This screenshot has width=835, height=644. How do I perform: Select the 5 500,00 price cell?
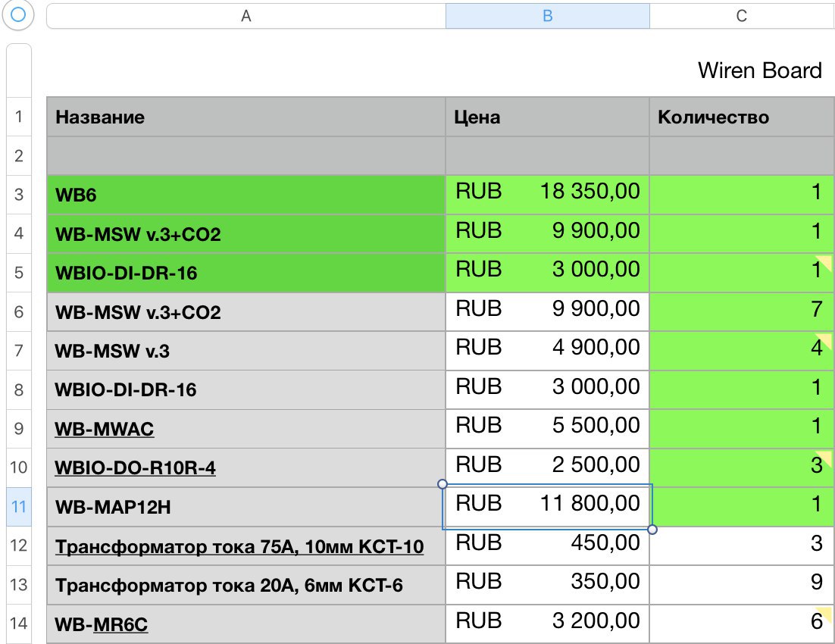547,429
